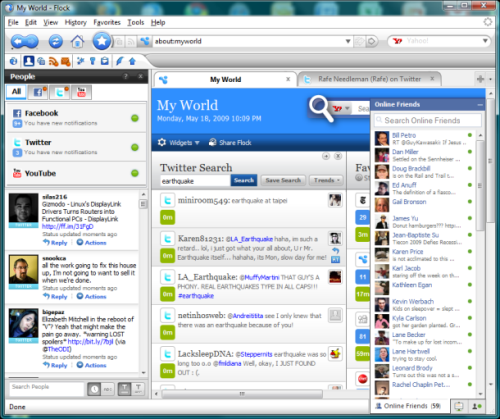
Task: Switch to Rafe Needleman on Twitter tab
Action: (369, 79)
